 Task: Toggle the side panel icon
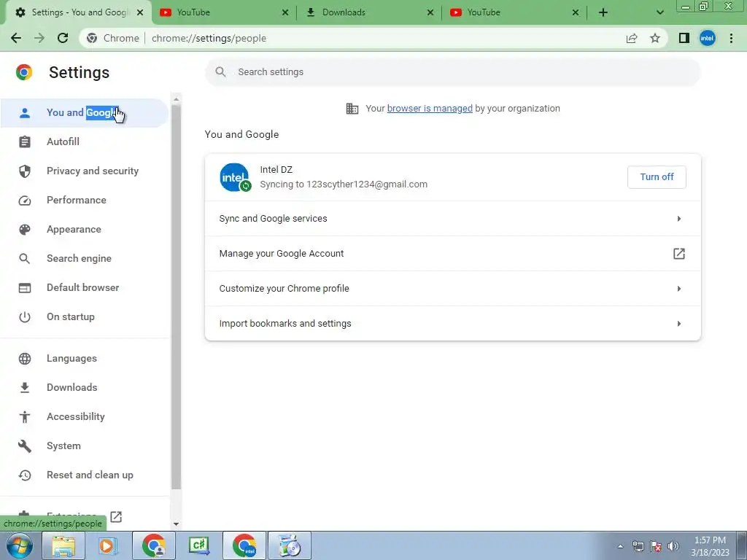[x=684, y=38]
